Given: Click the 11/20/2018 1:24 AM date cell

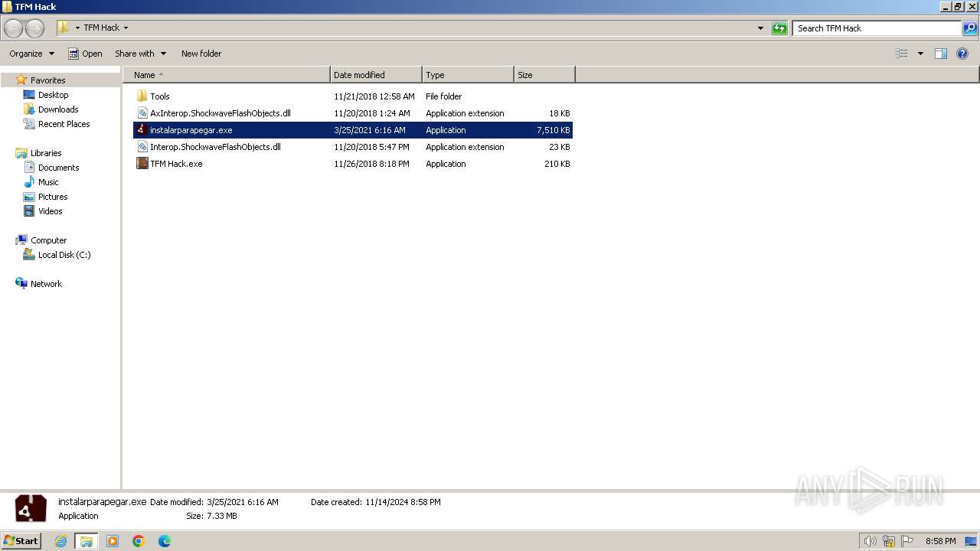Looking at the screenshot, I should [x=371, y=113].
